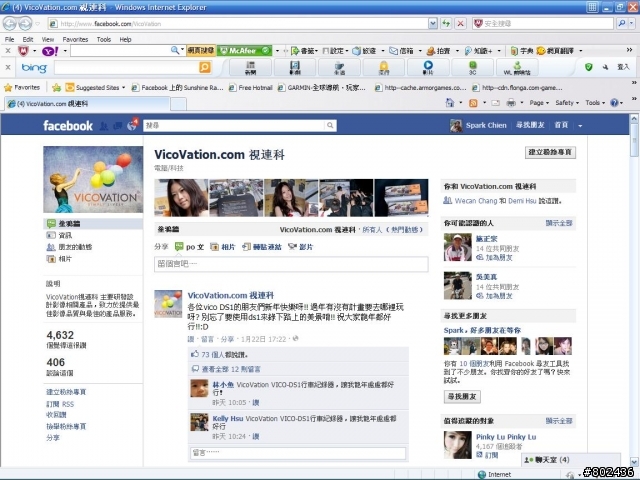This screenshot has height=480, width=640.
Task: Click the vertical scrollbar down arrow
Action: [x=634, y=462]
